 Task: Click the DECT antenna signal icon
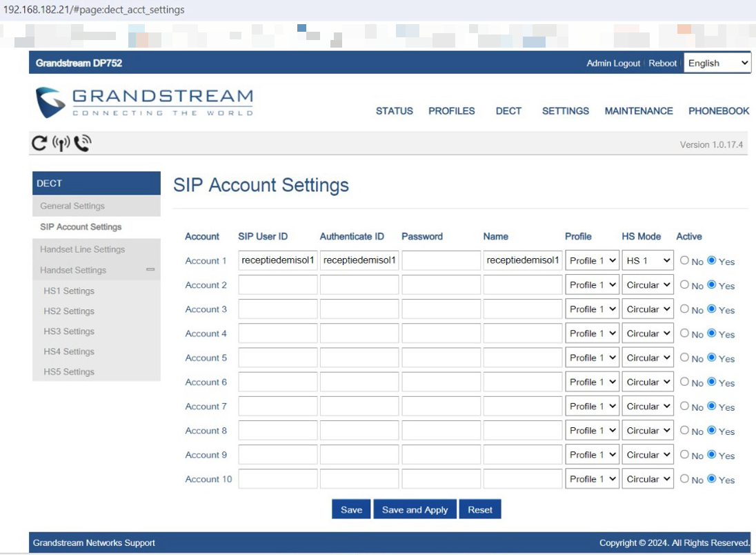pyautogui.click(x=61, y=144)
